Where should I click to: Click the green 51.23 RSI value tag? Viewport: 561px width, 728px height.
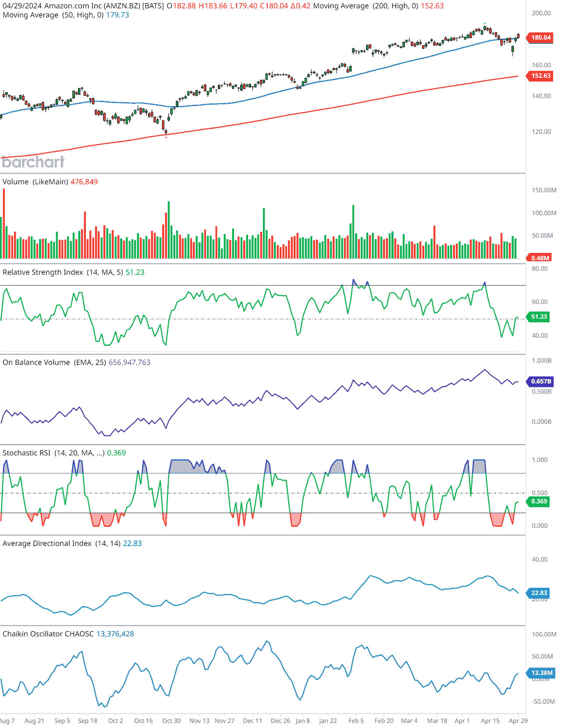coord(539,316)
